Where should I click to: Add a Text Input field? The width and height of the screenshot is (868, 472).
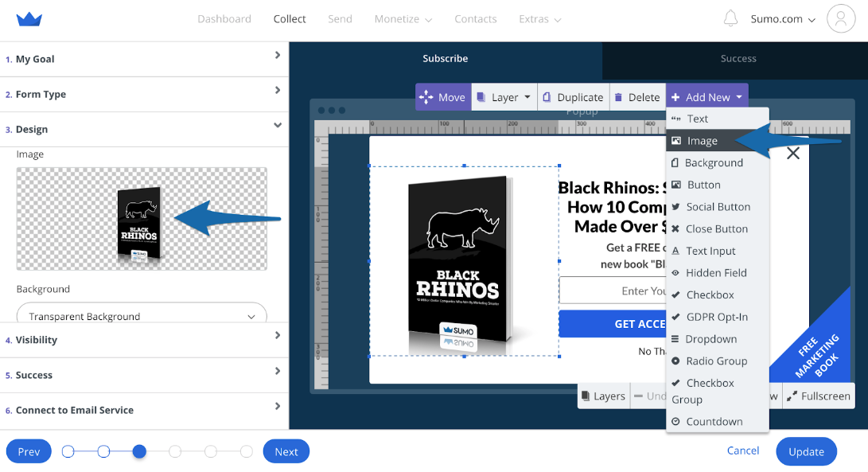718,251
